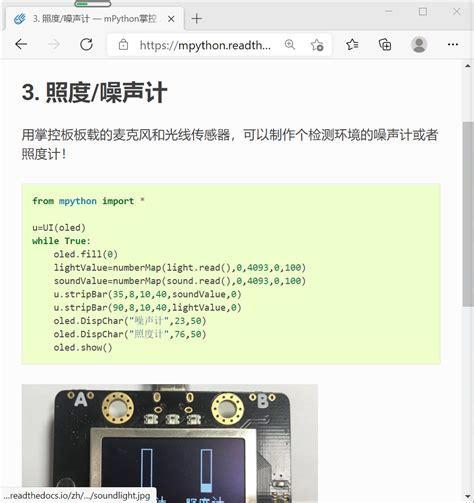This screenshot has height=503, width=474.
Task: Open the user profile avatar
Action: [x=419, y=44]
